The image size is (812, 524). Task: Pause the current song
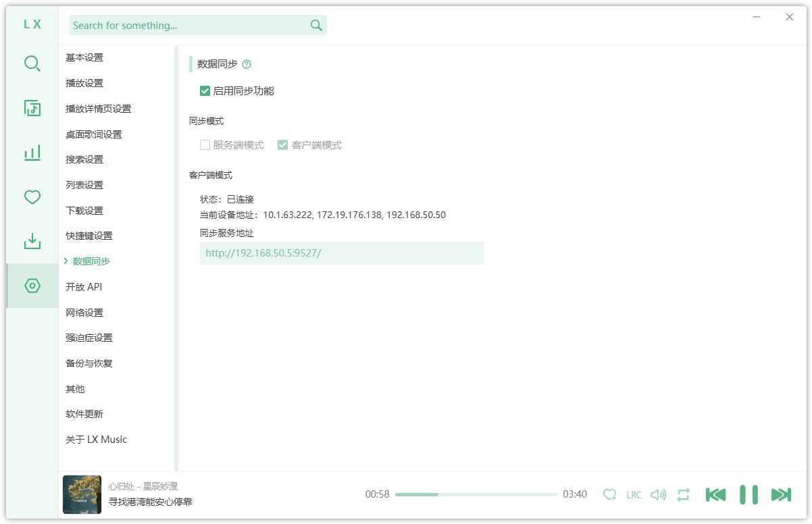748,494
